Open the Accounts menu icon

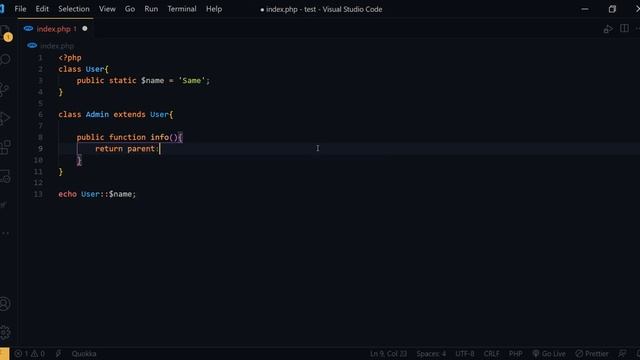(x=5, y=304)
